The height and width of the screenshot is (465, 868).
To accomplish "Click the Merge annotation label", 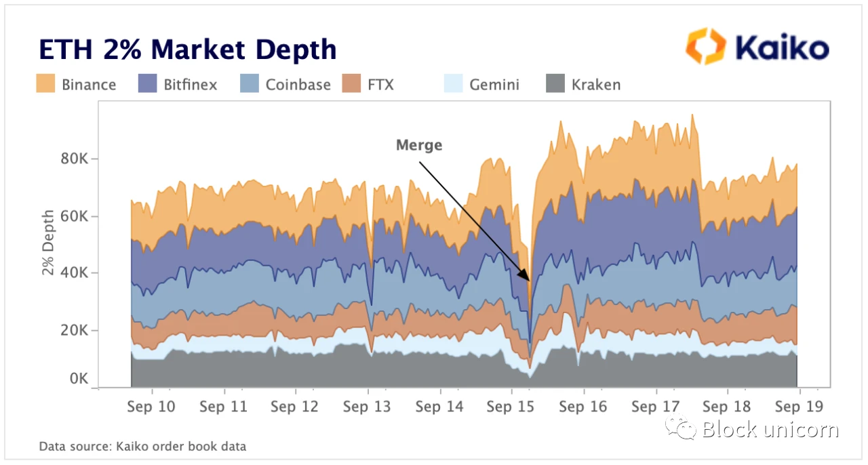I will tap(419, 145).
